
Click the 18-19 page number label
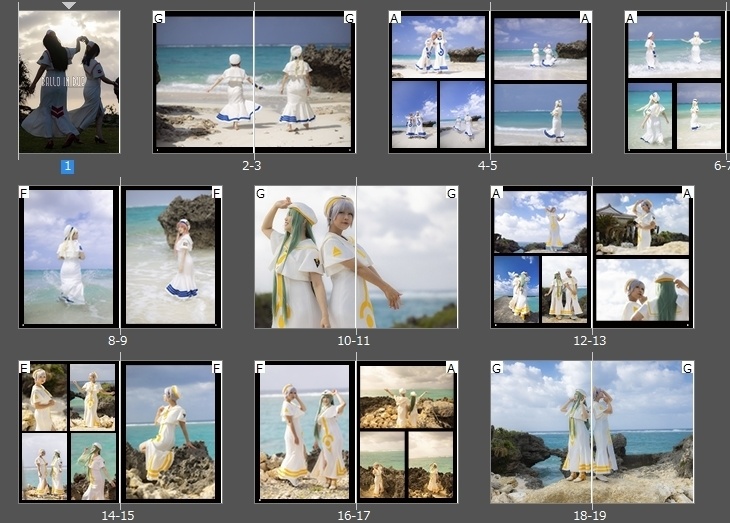click(589, 516)
